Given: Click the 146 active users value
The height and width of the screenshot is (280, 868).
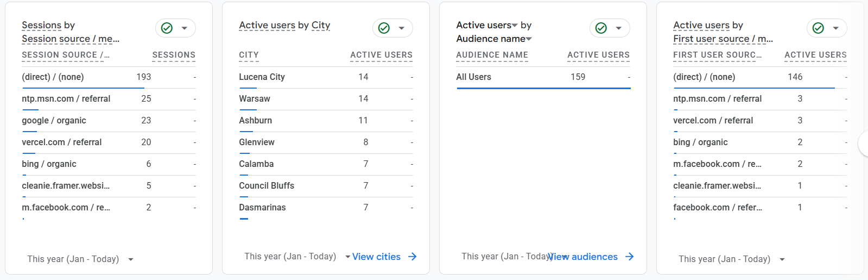Looking at the screenshot, I should pos(795,77).
